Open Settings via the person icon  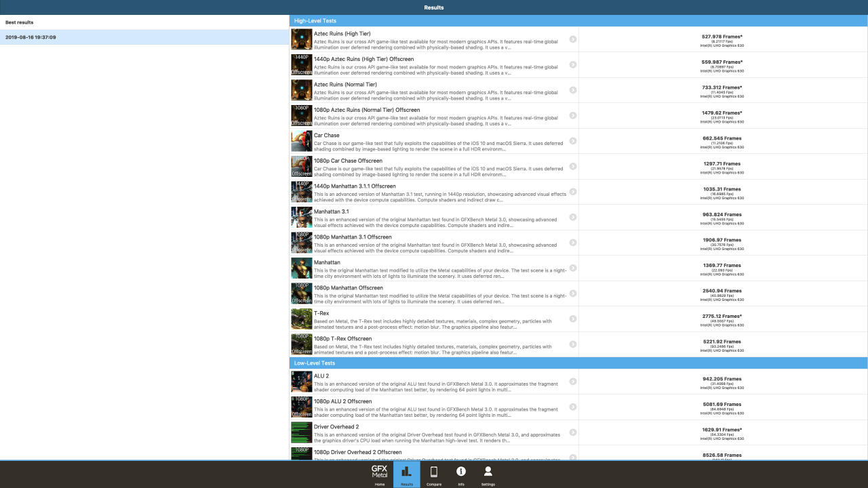[488, 474]
